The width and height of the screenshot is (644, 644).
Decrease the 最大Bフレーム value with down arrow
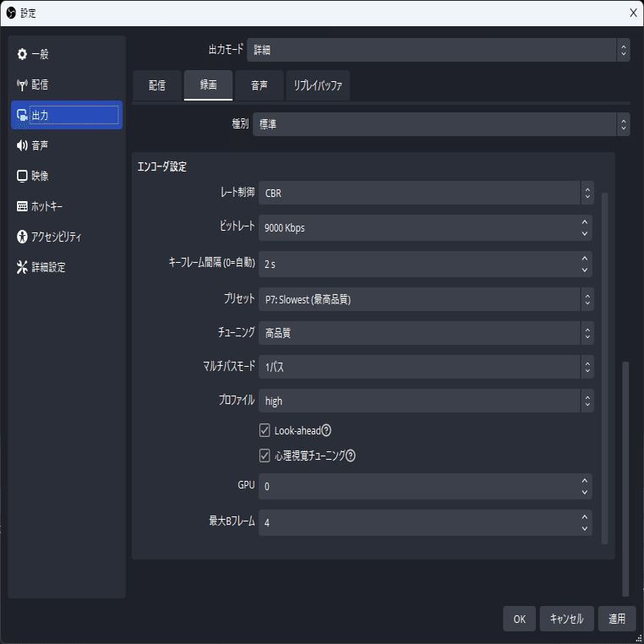[585, 528]
